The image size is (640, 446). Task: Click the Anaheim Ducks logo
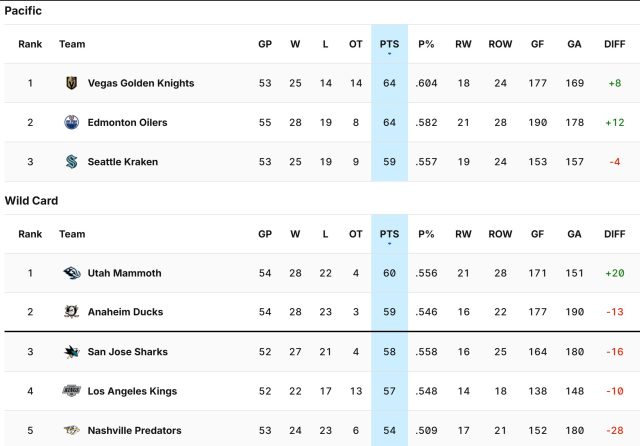[72, 312]
